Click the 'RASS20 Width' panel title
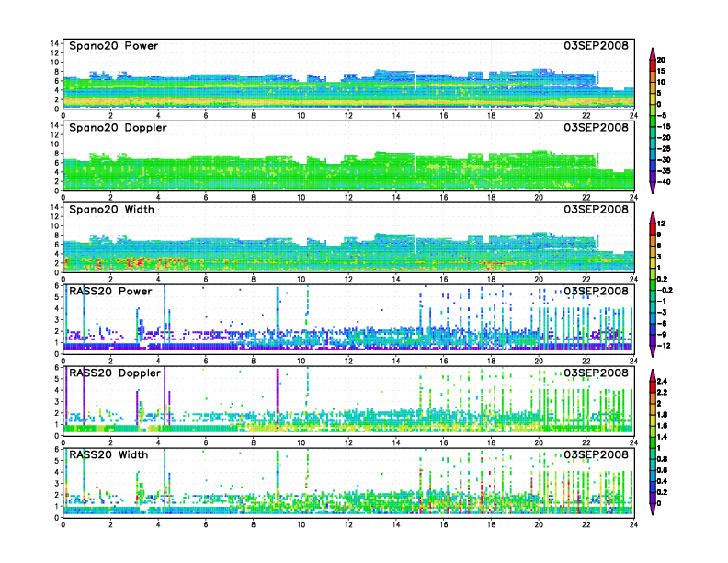The height and width of the screenshot is (563, 728). point(108,454)
